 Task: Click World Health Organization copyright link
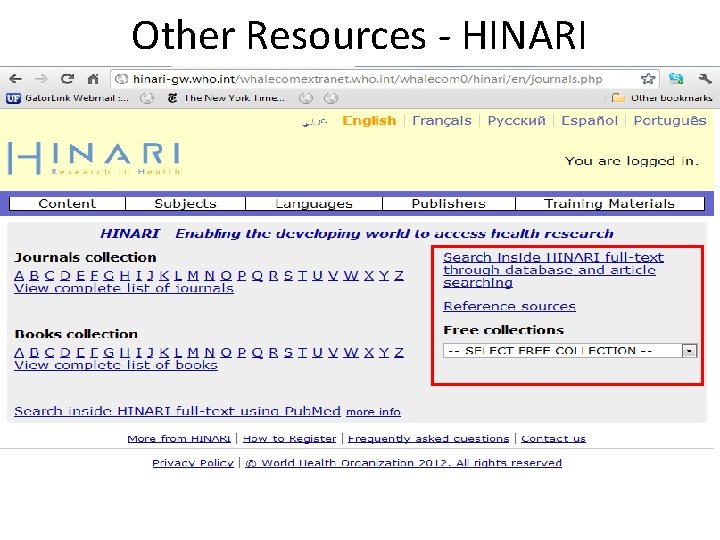(404, 463)
